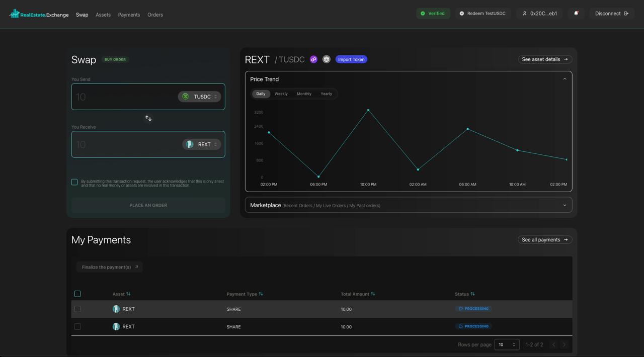
Task: Select the Daily chart tab
Action: point(261,94)
